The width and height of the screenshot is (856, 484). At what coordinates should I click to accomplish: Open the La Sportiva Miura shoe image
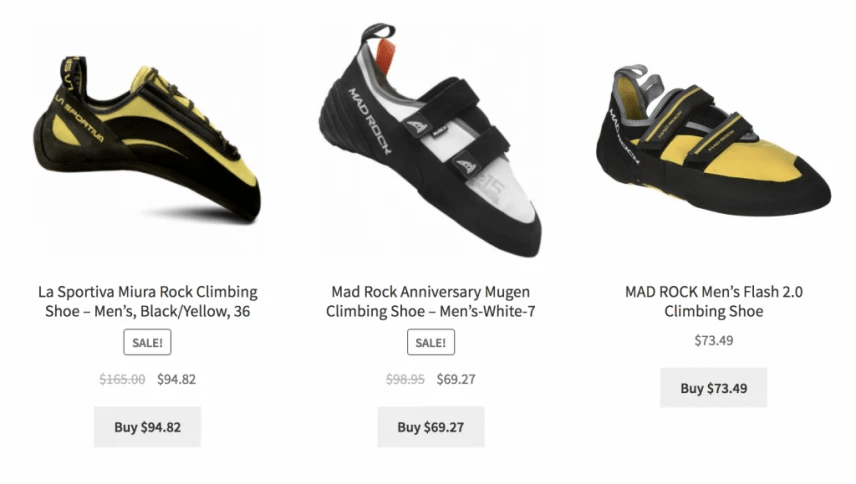pyautogui.click(x=147, y=140)
